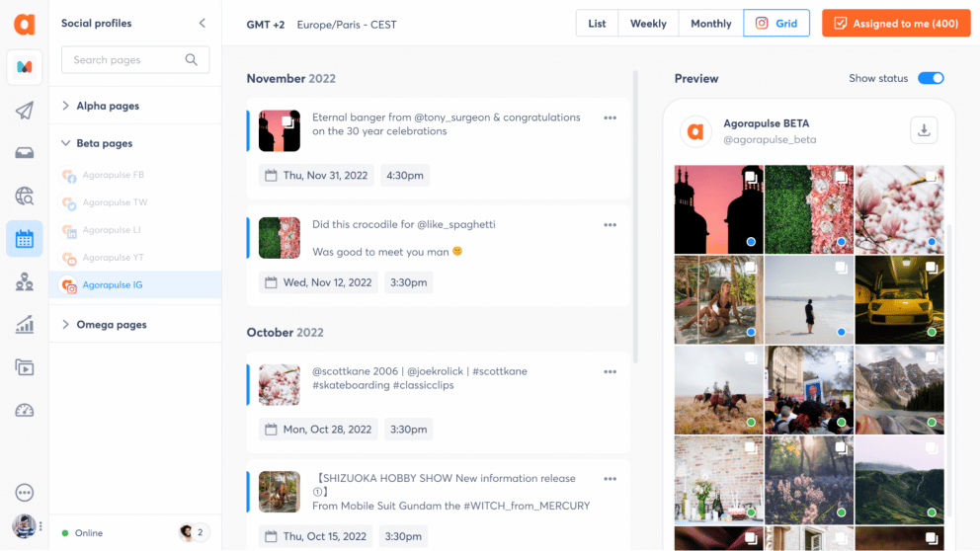
Task: Switch to the Monthly view tab
Action: 710,23
